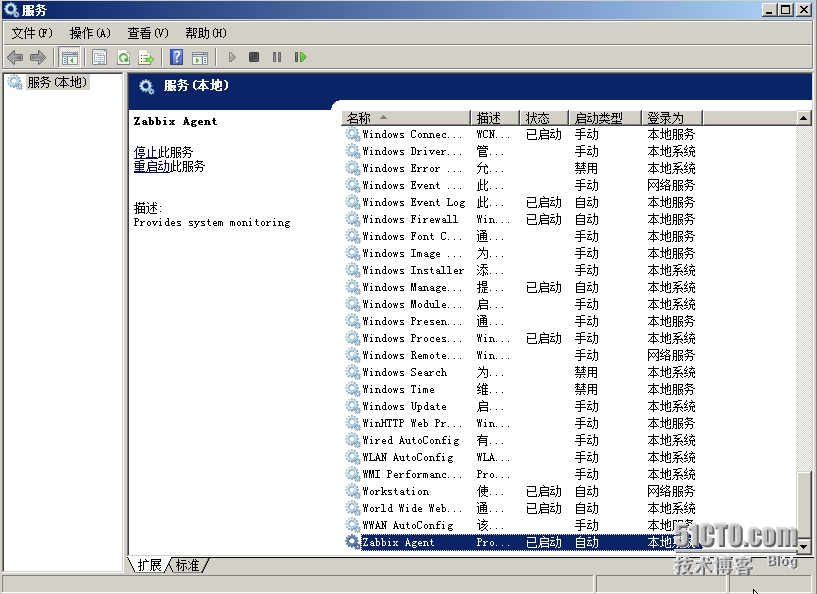Click the scrollbar up arrow in services list
Viewport: 817px width, 594px height.
[x=803, y=118]
